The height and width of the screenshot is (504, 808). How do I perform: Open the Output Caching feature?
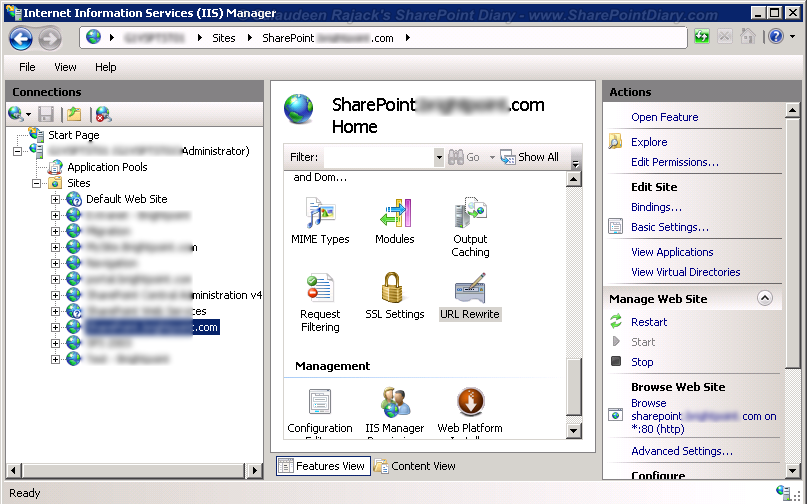tap(470, 227)
